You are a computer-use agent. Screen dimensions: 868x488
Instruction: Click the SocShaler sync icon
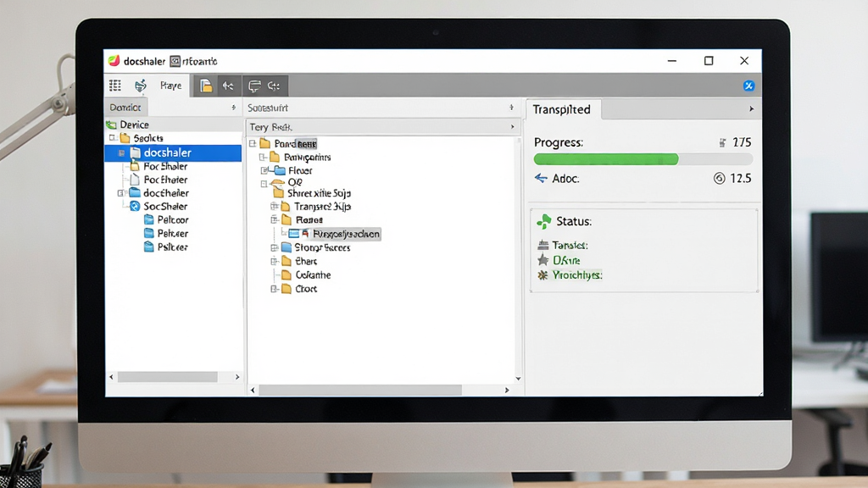point(135,207)
